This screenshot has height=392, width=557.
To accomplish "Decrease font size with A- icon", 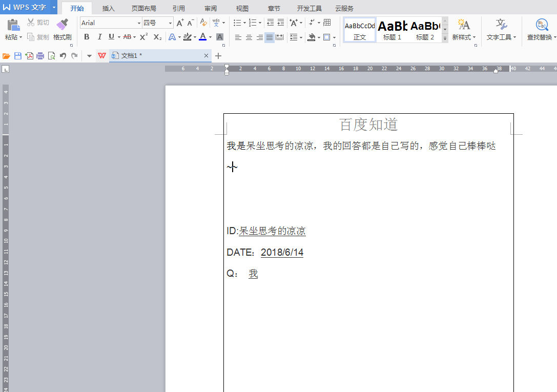I will click(191, 23).
